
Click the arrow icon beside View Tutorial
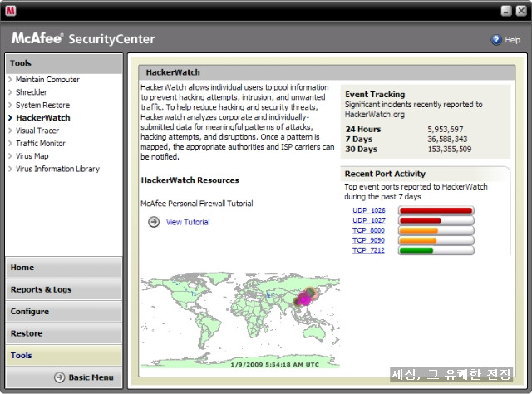pos(154,222)
